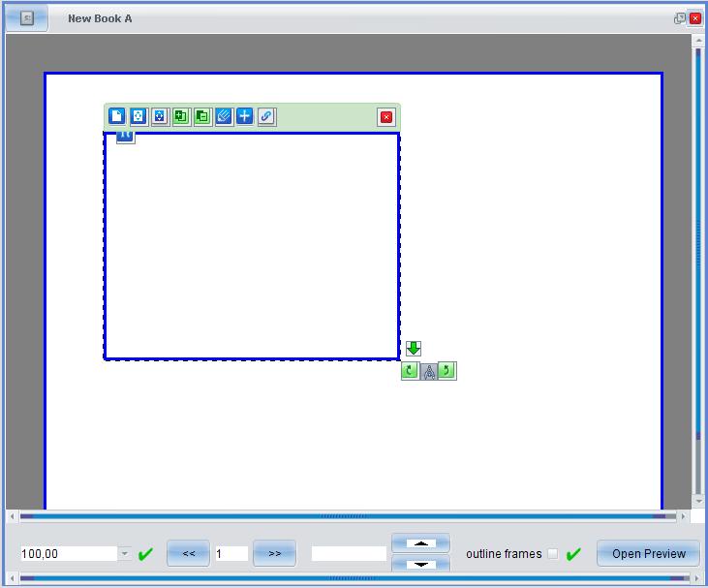Click the down arrow stepper button

pos(420,564)
